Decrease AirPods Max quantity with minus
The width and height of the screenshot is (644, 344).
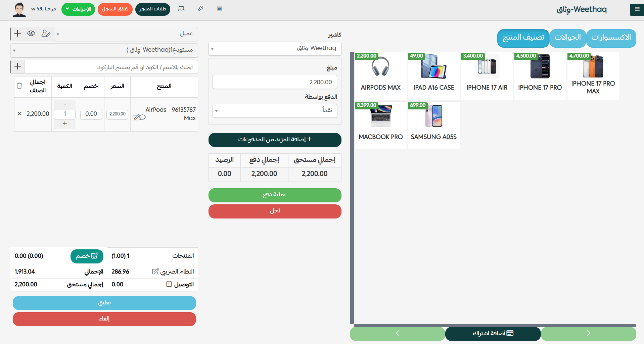[x=65, y=104]
